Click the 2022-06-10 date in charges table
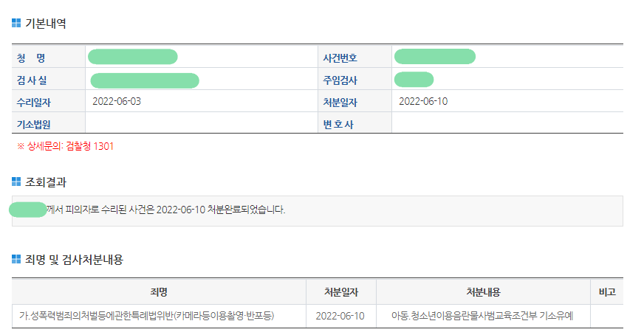644x335 pixels. [340, 316]
